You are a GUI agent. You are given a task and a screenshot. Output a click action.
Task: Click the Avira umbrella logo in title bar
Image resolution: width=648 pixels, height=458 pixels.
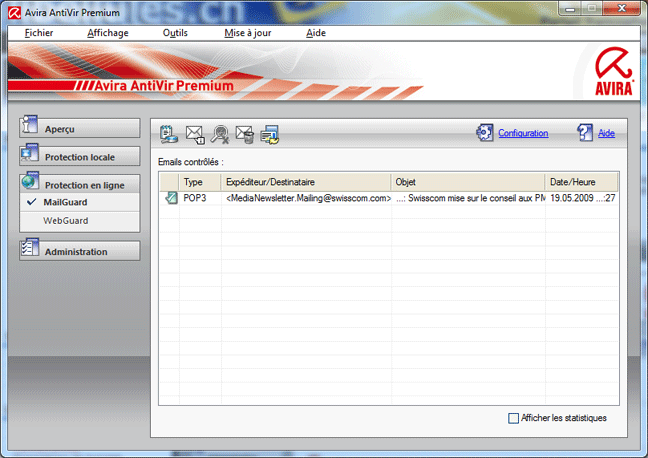click(x=14, y=12)
